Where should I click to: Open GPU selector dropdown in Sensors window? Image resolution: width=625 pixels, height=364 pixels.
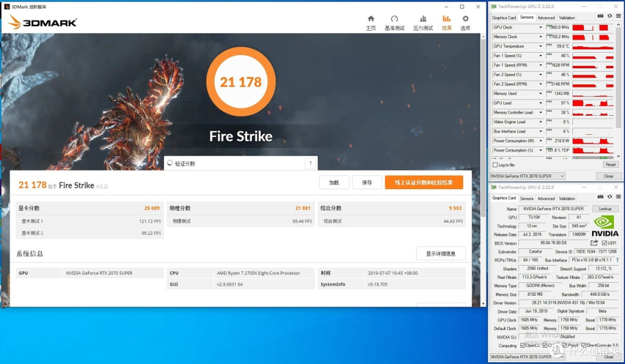tap(527, 176)
